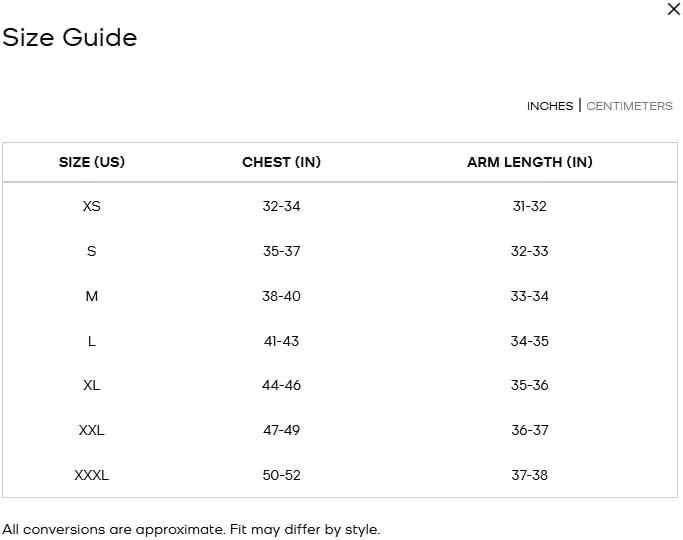Close the Size Guide dialog
Screen dimensions: 683x540
pyautogui.click(x=674, y=9)
